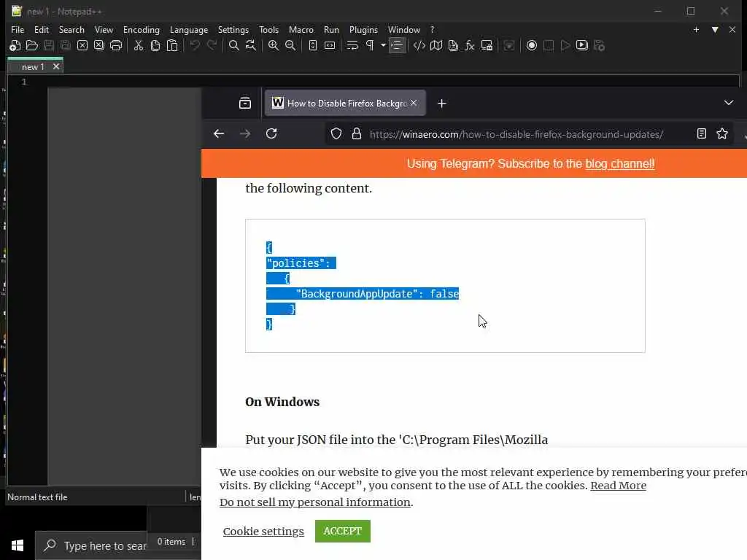The height and width of the screenshot is (560, 747).
Task: Cut selection with the scissors icon
Action: point(139,46)
